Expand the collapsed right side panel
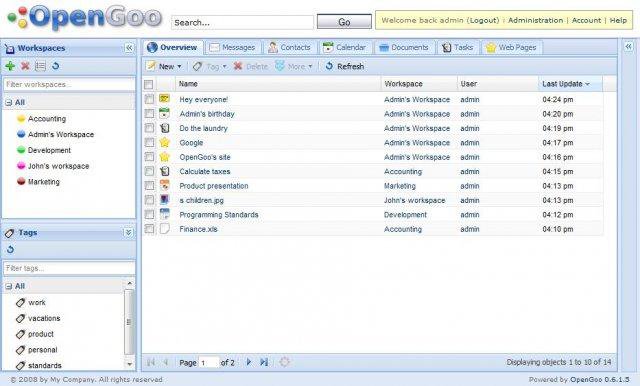This screenshot has height=386, width=640. (628, 47)
